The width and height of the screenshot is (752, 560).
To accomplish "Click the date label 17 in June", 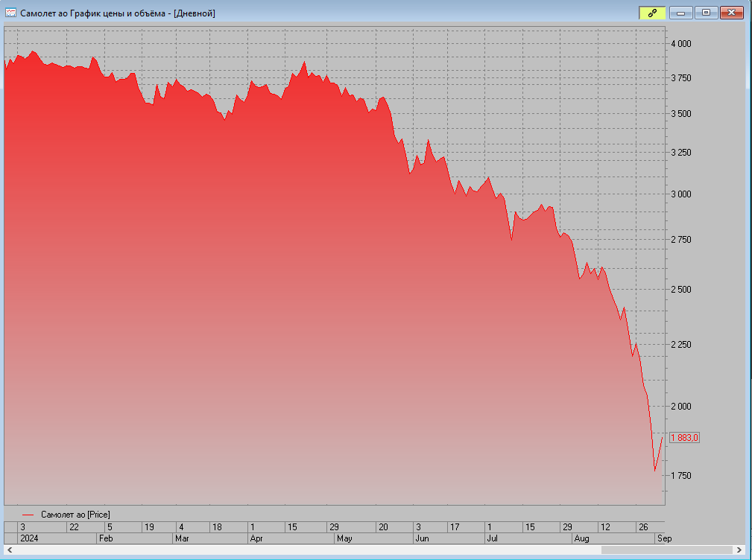I will point(455,527).
